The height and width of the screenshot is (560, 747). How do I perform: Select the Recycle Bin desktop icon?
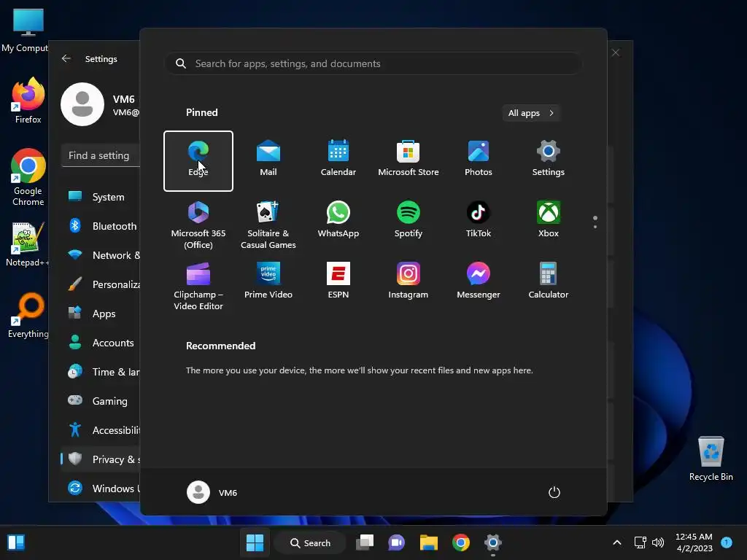(711, 459)
